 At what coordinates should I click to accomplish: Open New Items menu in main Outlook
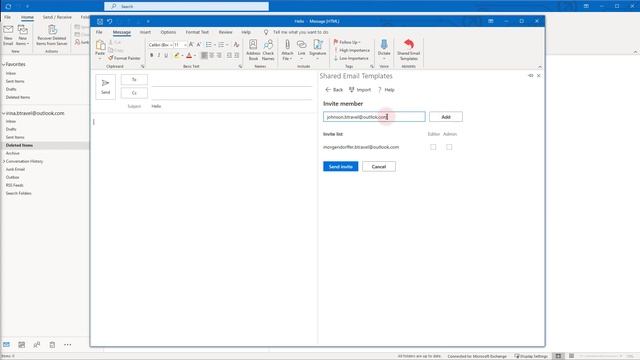22,35
